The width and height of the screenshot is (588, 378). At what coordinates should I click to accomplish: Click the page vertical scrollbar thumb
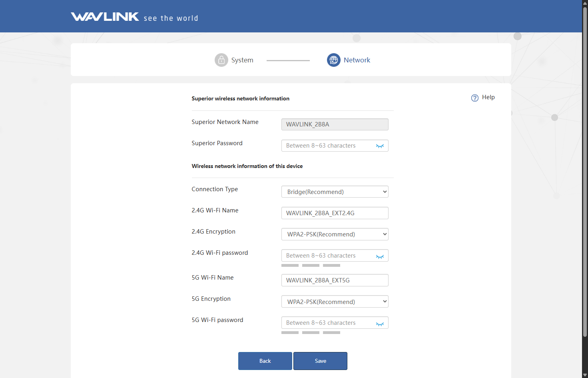click(585, 172)
